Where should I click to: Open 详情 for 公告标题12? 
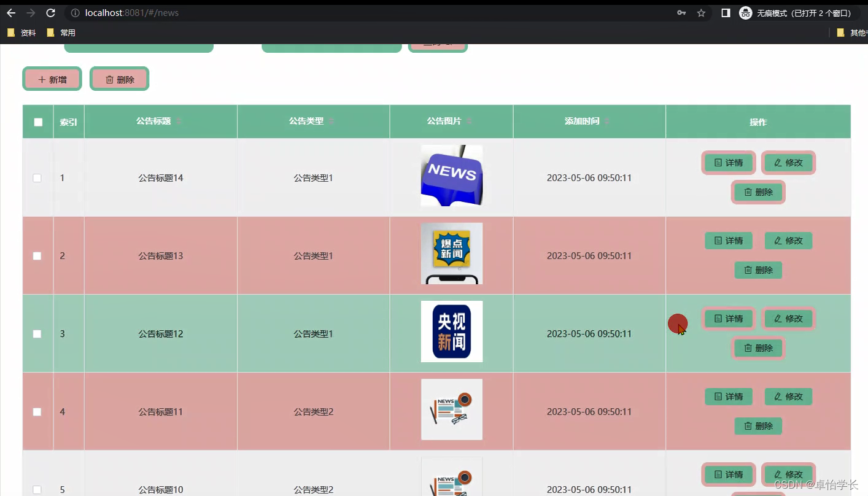point(729,319)
